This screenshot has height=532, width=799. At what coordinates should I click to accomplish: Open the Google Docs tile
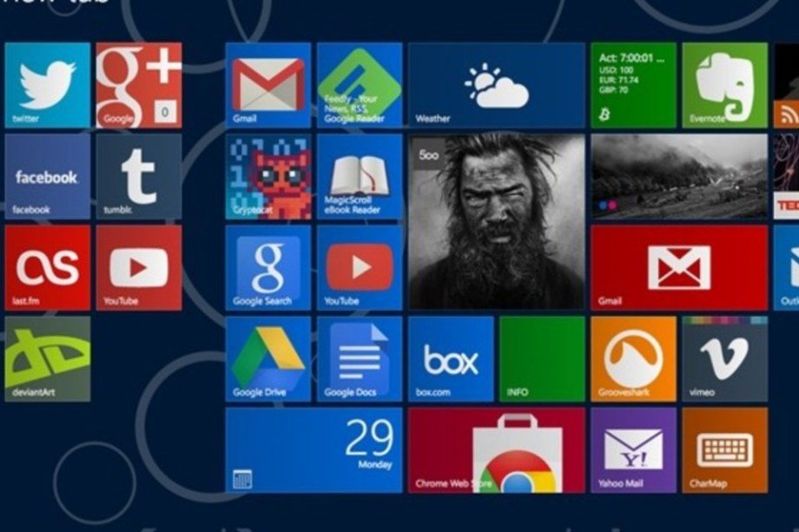[360, 359]
